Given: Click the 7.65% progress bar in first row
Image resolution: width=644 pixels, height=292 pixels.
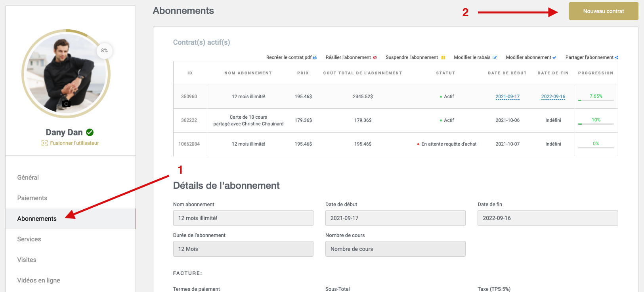Looking at the screenshot, I should 596,100.
